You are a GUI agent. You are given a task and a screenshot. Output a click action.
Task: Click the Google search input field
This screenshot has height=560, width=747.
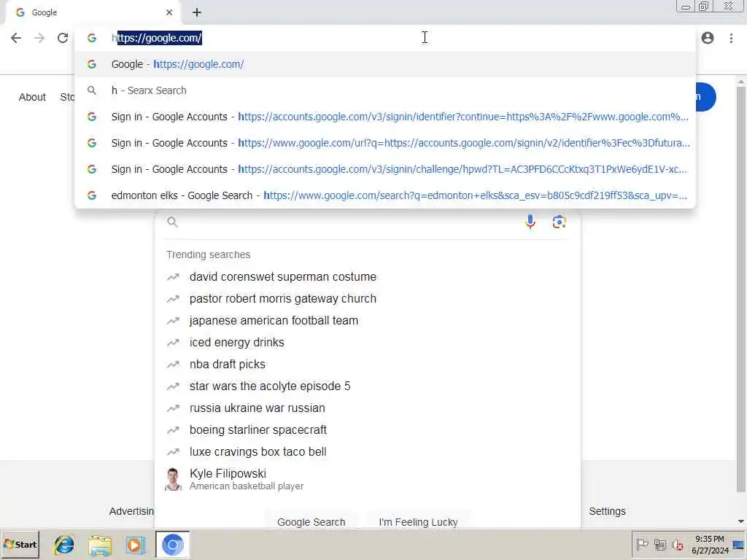[350, 222]
